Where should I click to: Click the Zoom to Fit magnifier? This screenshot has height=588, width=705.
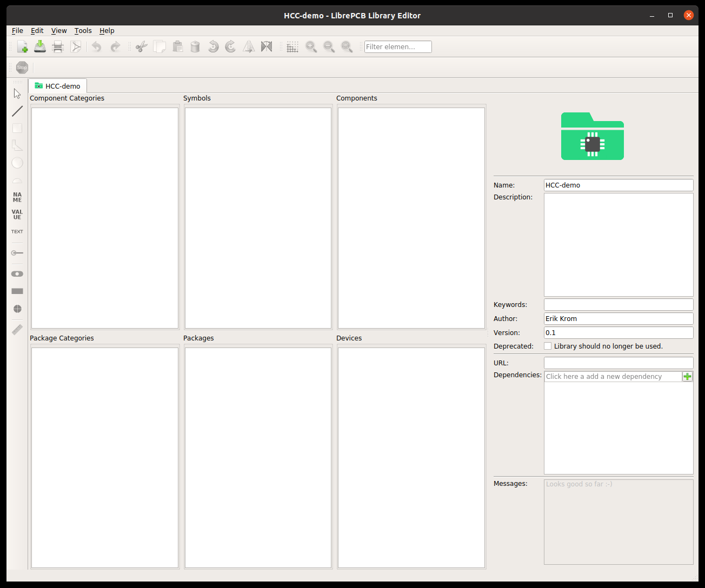[x=347, y=47]
